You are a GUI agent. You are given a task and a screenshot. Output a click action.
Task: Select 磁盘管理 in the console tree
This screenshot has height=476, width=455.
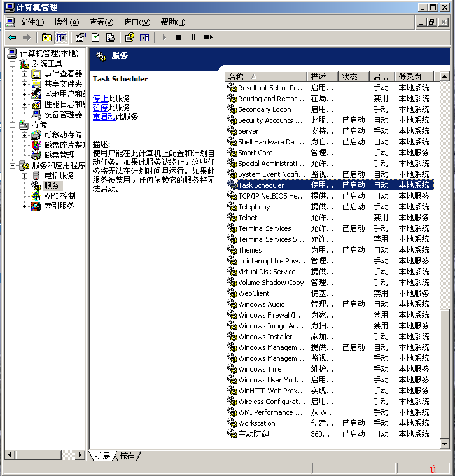click(59, 155)
